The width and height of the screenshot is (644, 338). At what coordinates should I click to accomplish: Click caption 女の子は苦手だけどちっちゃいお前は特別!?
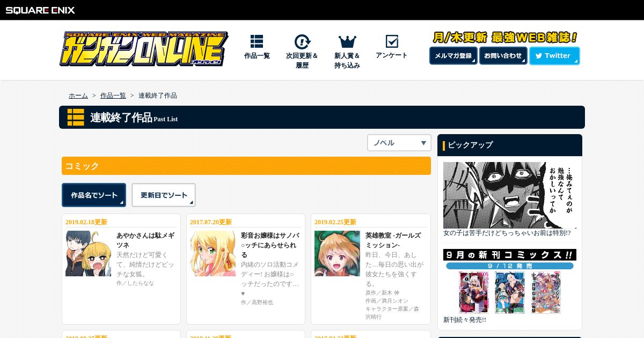pyautogui.click(x=507, y=233)
